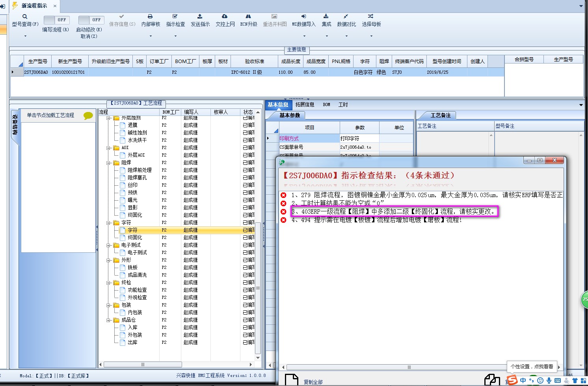Collapse the 终检 tree node

pos(108,282)
